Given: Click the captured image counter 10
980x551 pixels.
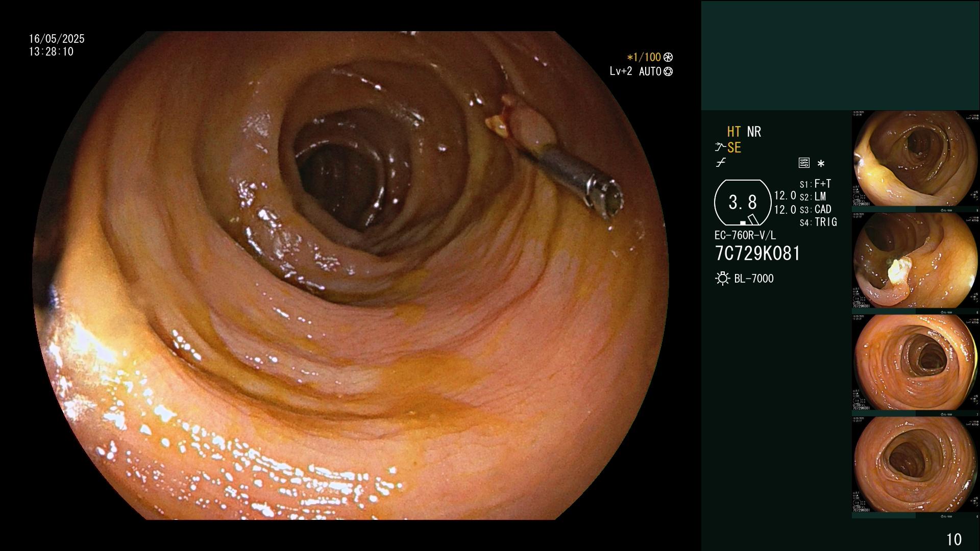Looking at the screenshot, I should tap(954, 539).
